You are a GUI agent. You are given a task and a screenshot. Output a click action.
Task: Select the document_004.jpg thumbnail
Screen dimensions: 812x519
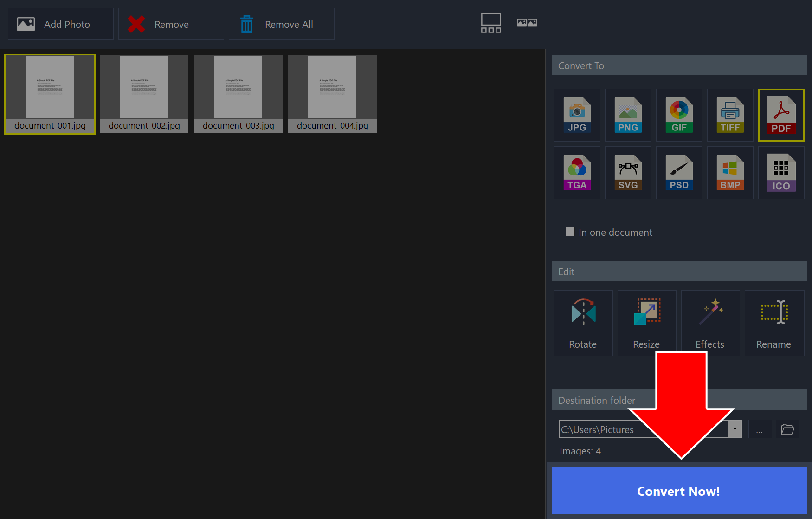[332, 94]
